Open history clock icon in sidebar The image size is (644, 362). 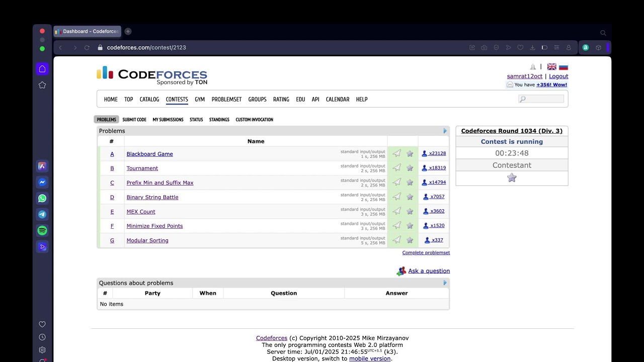click(42, 337)
